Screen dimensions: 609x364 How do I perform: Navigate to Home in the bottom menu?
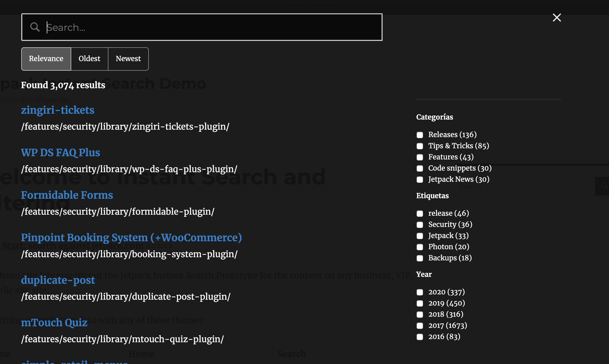click(x=142, y=354)
